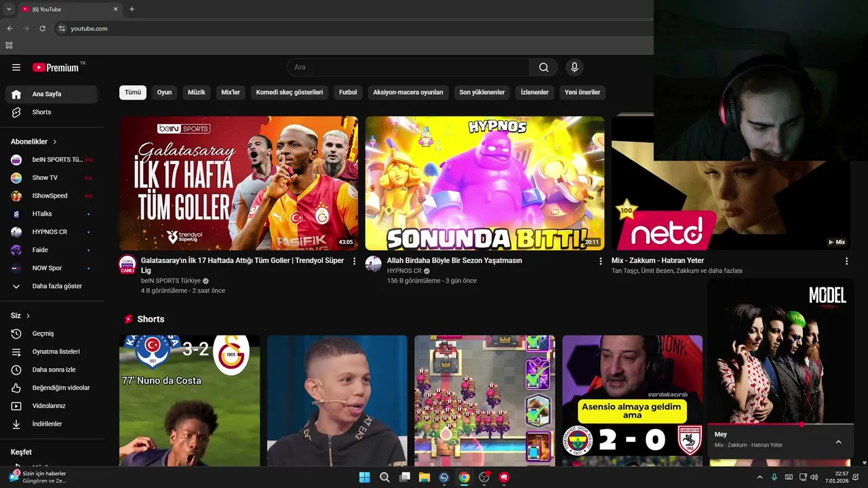Open beIN SPORTS Türkiye channel name link
Image resolution: width=868 pixels, height=488 pixels.
pos(171,281)
